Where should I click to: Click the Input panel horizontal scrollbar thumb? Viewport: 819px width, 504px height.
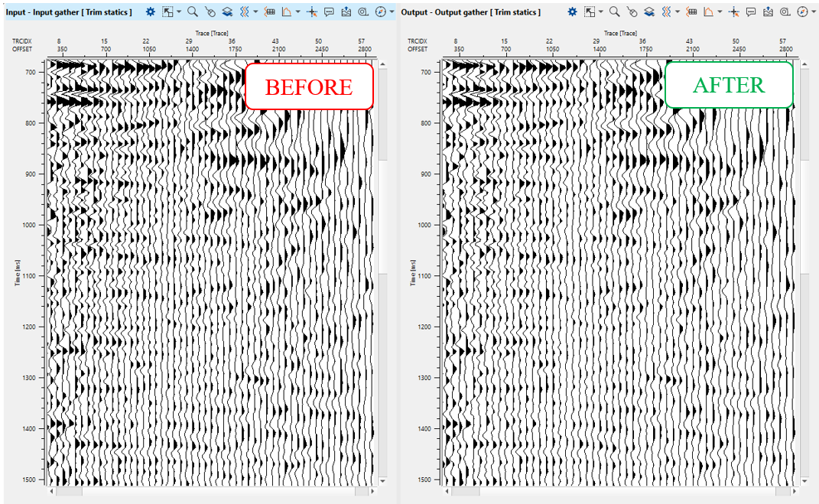(x=67, y=491)
